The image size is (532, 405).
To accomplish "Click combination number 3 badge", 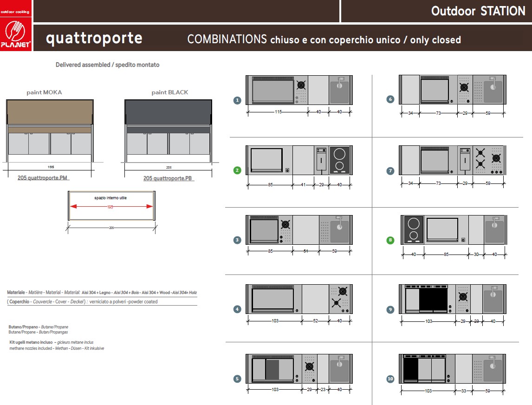I will [x=238, y=240].
